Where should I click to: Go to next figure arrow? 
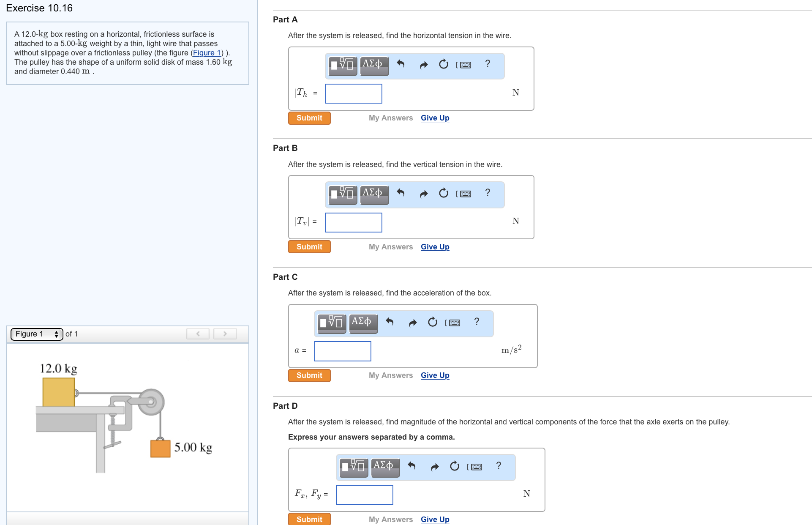(225, 334)
